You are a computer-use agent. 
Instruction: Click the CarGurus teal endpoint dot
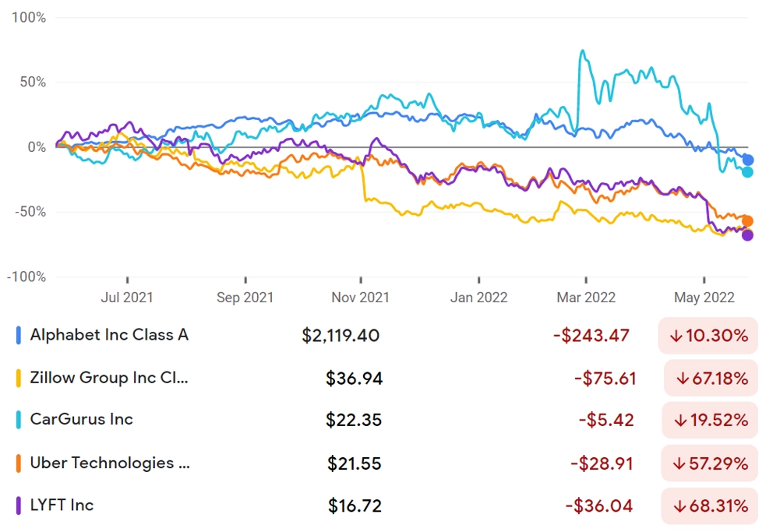(747, 172)
